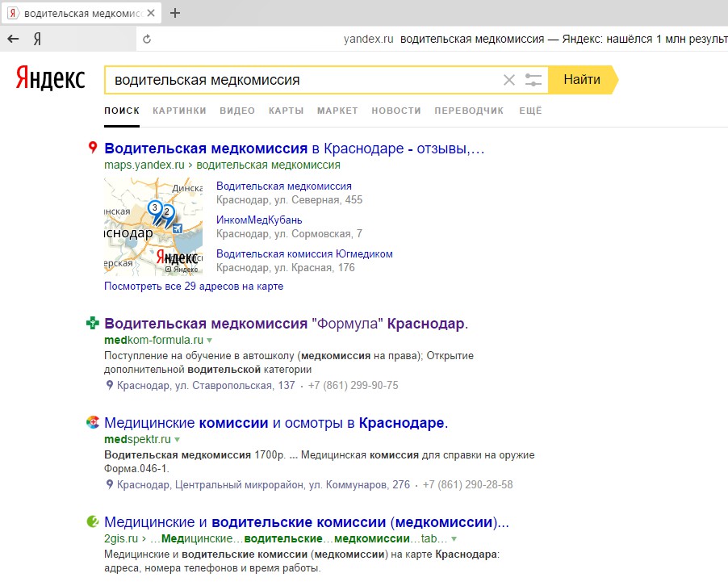Open the Krasnodar map thumbnail
Image resolution: width=728 pixels, height=586 pixels.
[x=153, y=227]
